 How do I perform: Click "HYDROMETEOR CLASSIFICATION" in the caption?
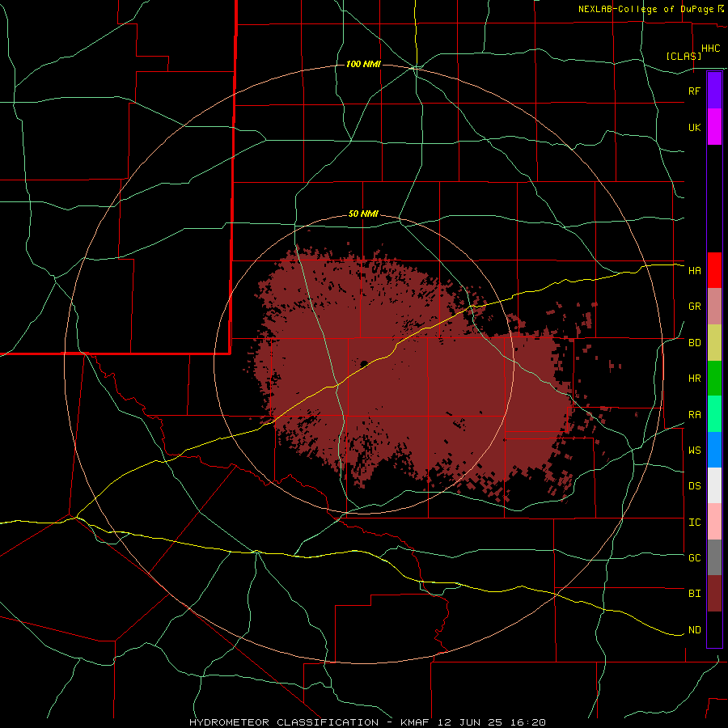coord(284,722)
